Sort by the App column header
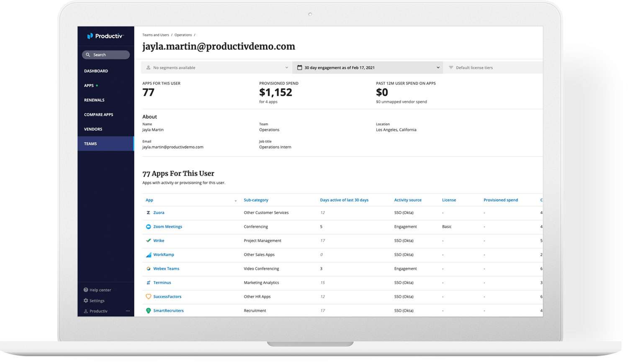 pyautogui.click(x=149, y=200)
